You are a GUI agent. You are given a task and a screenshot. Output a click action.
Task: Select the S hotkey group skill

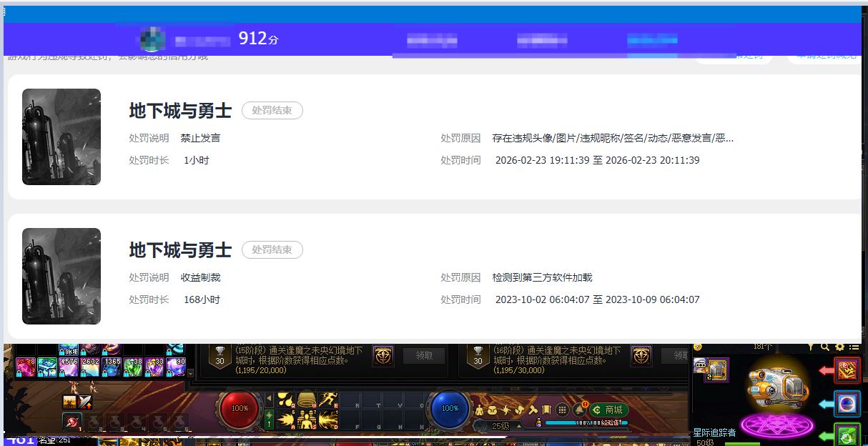307,420
